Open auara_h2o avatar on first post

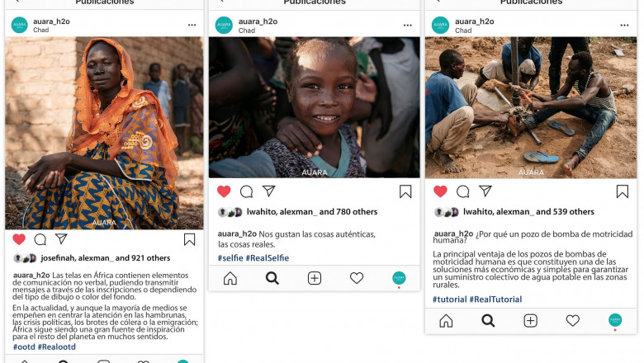coord(19,25)
